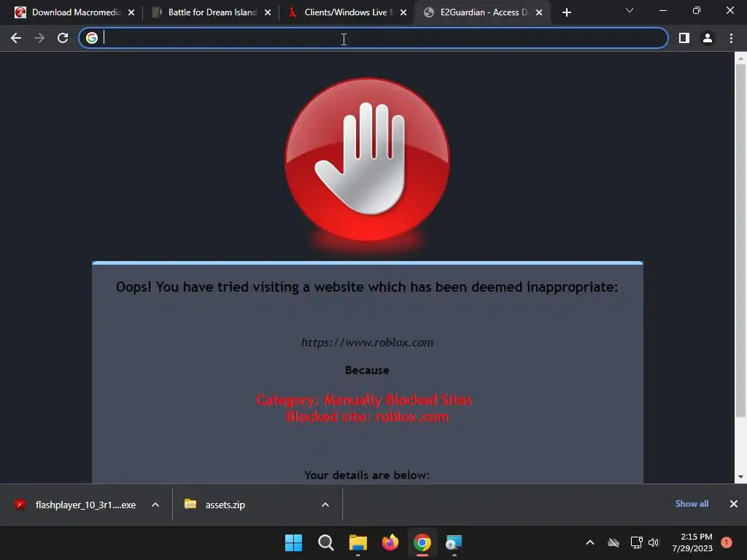
Task: Open the clock showing 2:15 PM
Action: click(x=692, y=542)
